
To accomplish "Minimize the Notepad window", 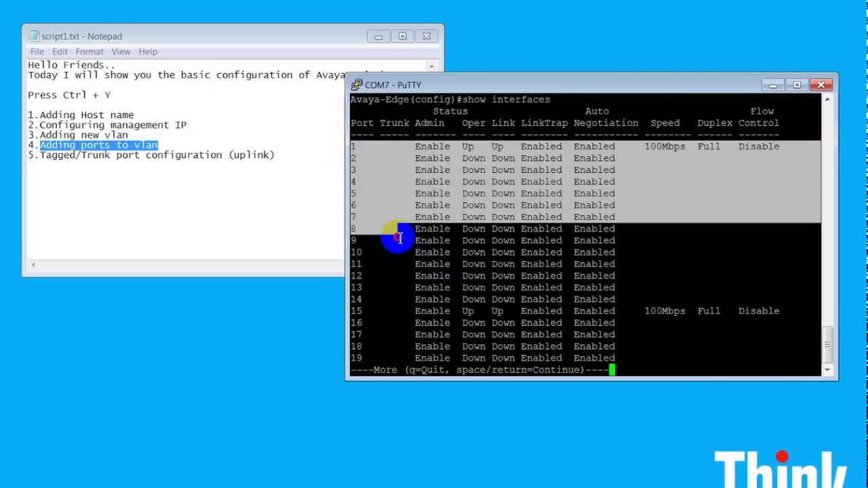I will [378, 37].
